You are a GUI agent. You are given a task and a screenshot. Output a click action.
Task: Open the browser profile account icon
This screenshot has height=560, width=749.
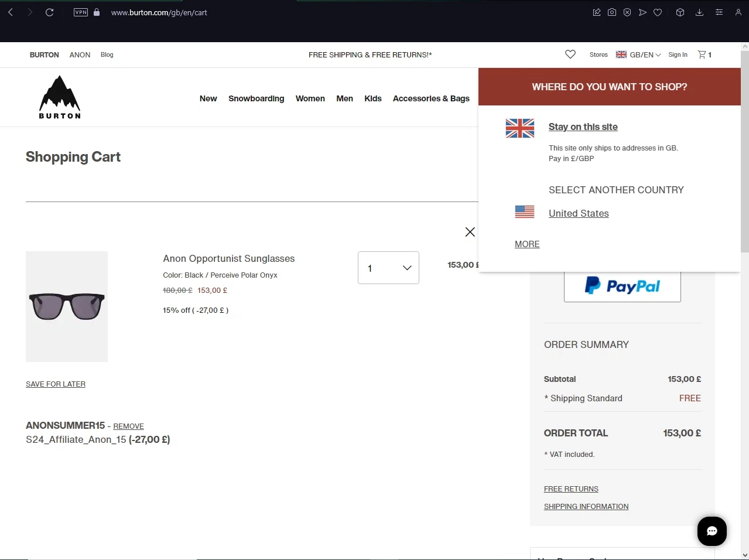point(738,12)
